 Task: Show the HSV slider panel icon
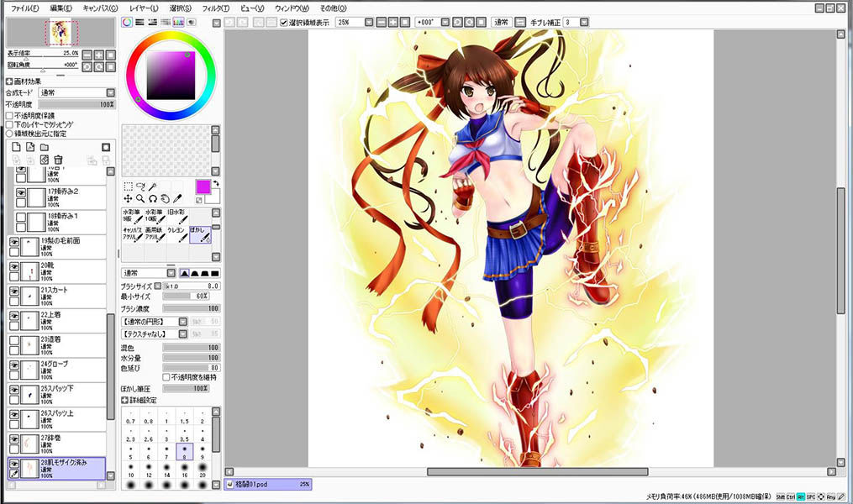152,23
